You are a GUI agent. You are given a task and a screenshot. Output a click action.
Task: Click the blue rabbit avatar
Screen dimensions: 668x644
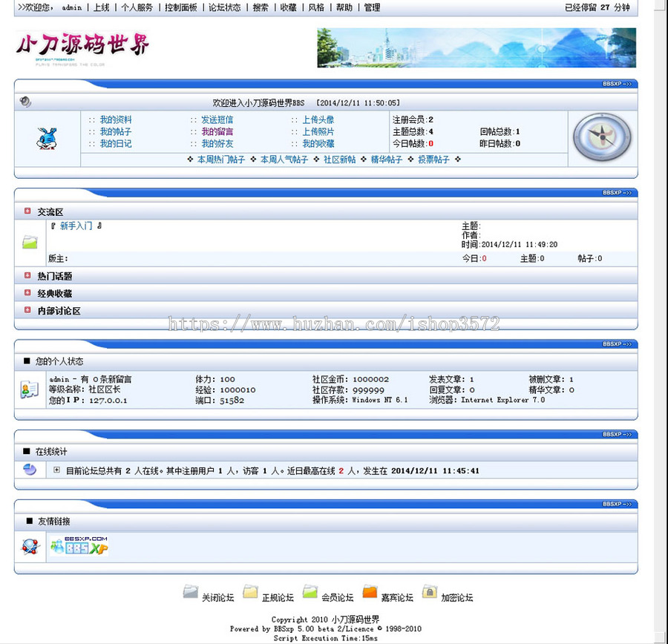coord(47,139)
